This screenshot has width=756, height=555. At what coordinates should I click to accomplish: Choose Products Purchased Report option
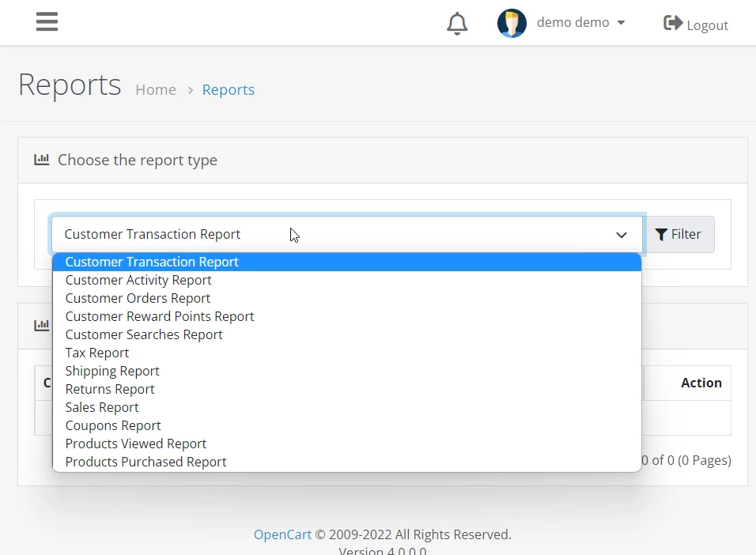[x=146, y=462]
